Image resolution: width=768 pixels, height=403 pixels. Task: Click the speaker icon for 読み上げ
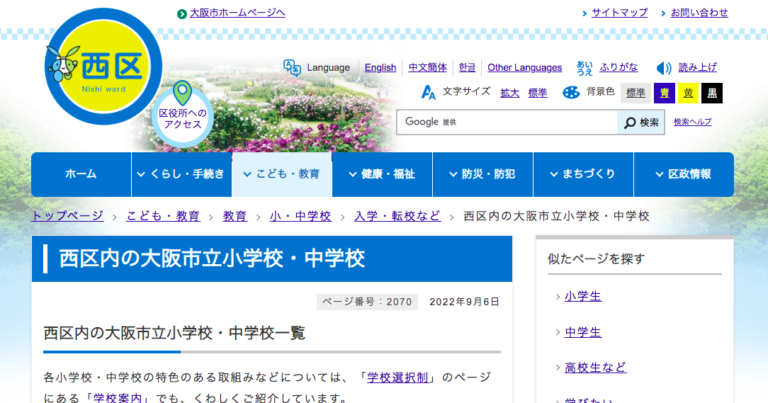[664, 68]
